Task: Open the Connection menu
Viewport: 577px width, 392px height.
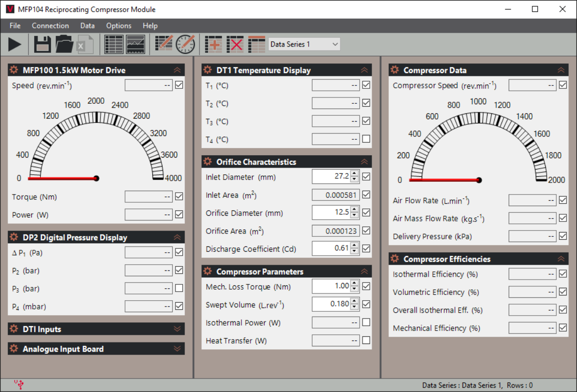Action: pos(50,25)
